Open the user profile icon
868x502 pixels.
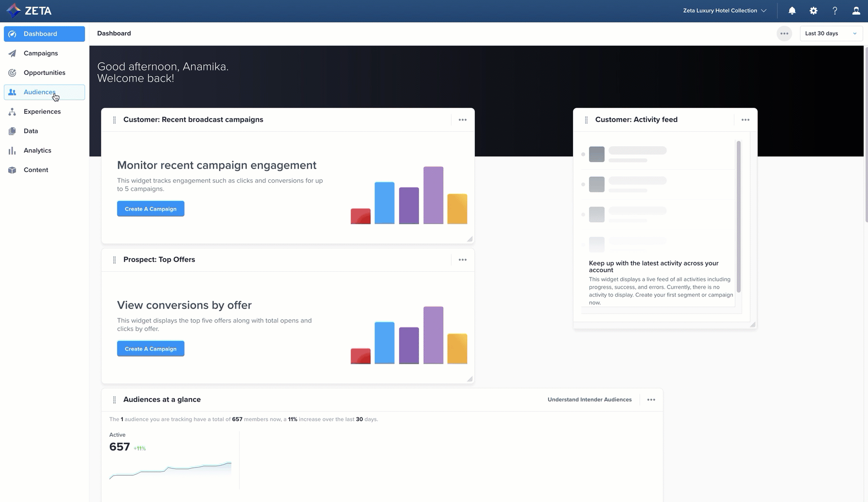(x=856, y=11)
